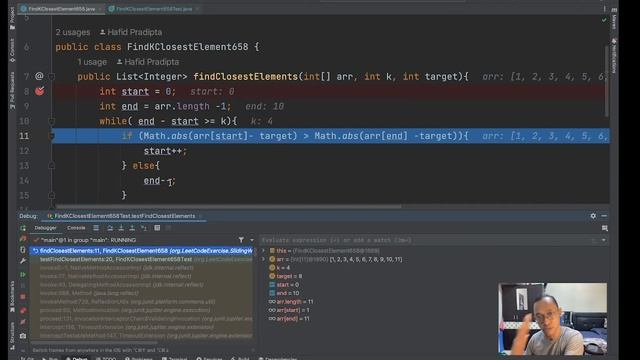640x360 pixels.
Task: Open the Project tool window sidebar button
Action: click(12, 18)
